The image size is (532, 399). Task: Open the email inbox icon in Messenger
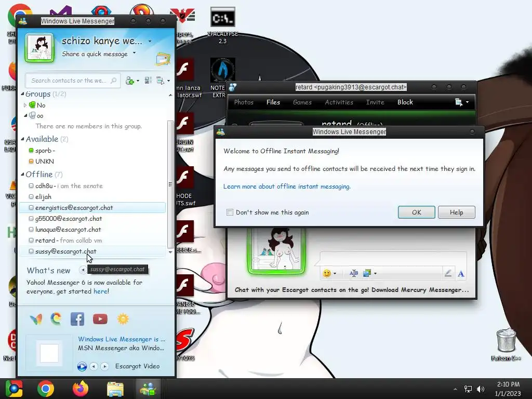(163, 59)
